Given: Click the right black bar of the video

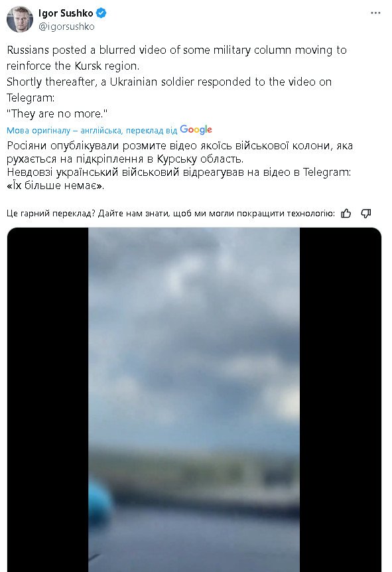Looking at the screenshot, I should pos(340,399).
